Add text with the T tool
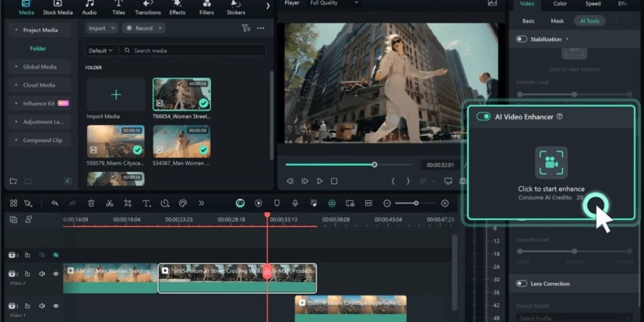This screenshot has width=644, height=322. point(146,203)
